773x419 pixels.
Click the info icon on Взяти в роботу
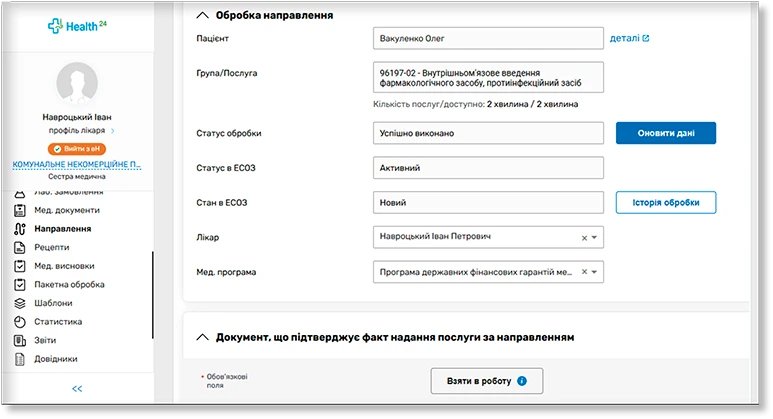coord(522,381)
